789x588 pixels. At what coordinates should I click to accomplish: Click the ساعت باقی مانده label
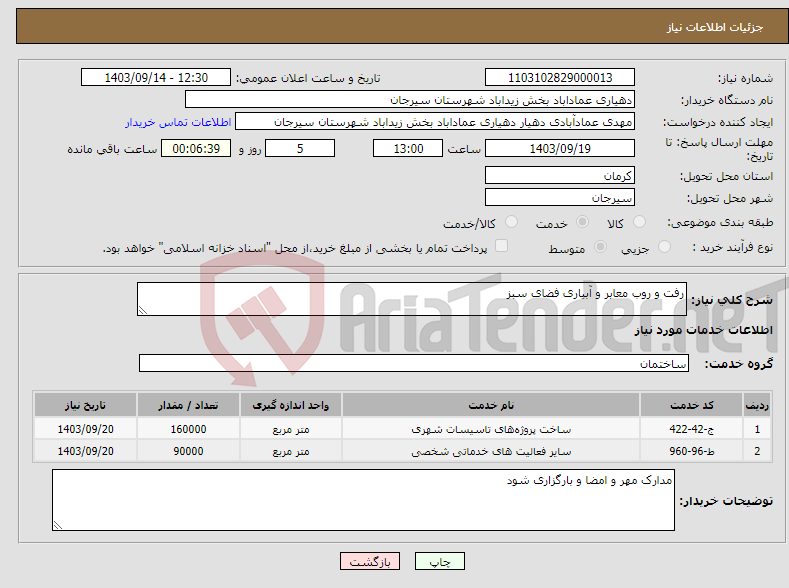pyautogui.click(x=112, y=149)
